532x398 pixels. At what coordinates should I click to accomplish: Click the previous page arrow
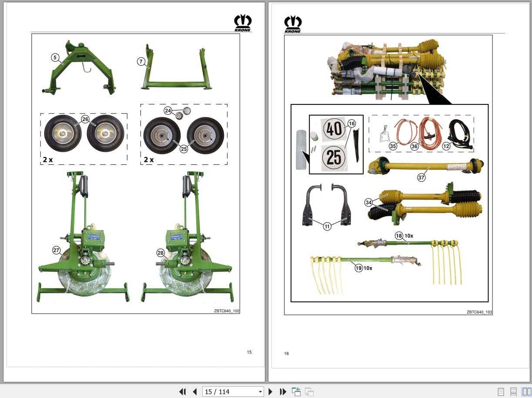pos(194,391)
